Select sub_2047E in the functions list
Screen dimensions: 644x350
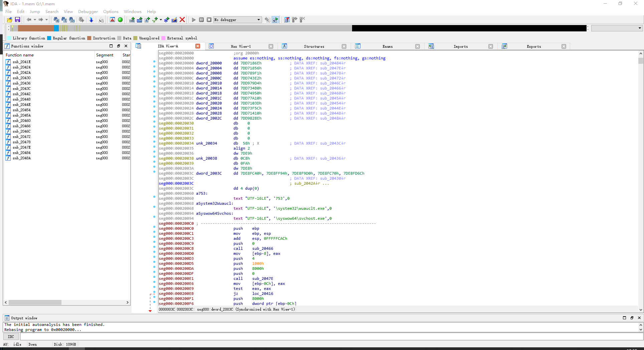coord(21,147)
